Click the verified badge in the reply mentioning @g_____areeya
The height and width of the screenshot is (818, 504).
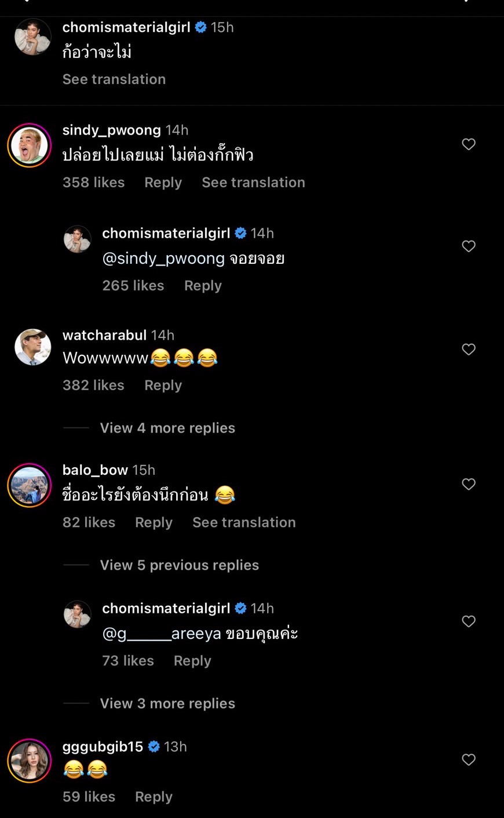point(241,608)
